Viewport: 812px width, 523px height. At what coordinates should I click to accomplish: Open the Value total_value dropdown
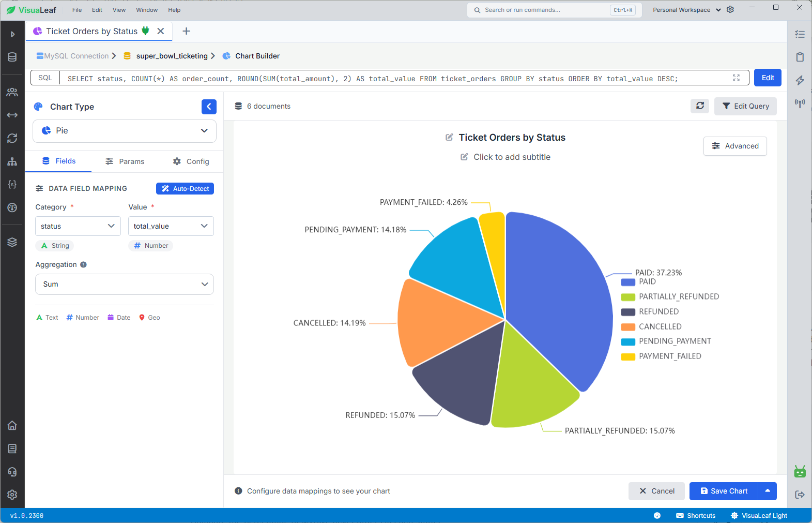(x=171, y=226)
